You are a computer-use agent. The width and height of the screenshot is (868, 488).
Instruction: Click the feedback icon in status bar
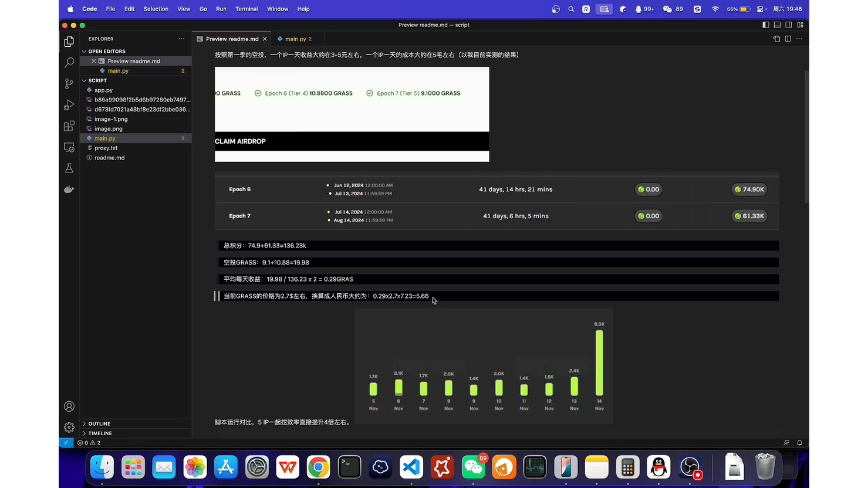click(786, 443)
